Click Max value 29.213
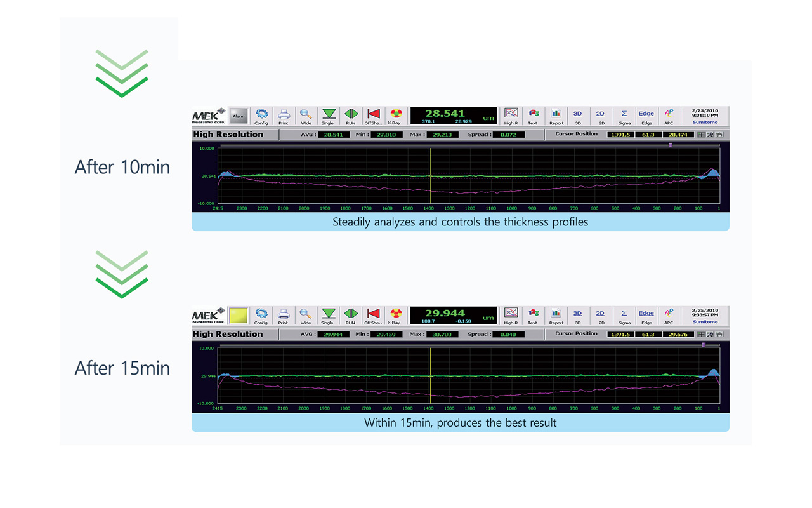This screenshot has width=812, height=508. tap(443, 135)
